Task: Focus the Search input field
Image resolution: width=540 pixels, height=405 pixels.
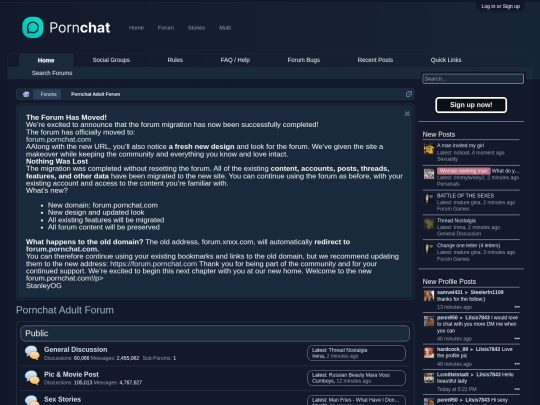Action: pyautogui.click(x=473, y=79)
